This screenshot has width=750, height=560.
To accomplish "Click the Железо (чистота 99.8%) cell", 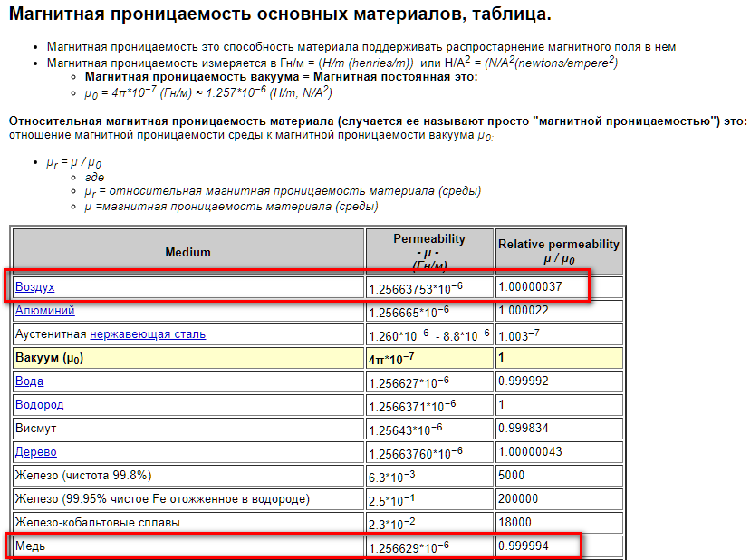I will (188, 476).
